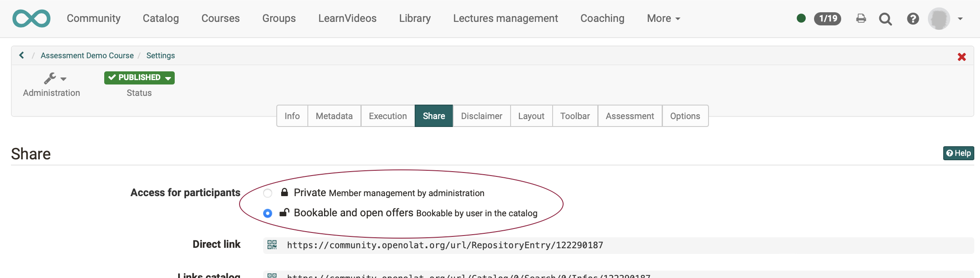980x278 pixels.
Task: Switch to the Layout tab
Action: [x=531, y=116]
